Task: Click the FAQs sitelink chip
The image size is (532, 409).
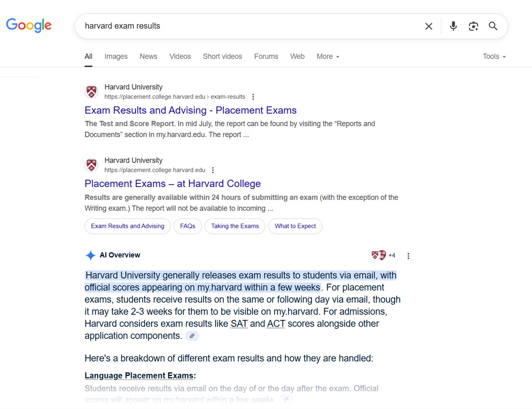Action: (x=187, y=226)
